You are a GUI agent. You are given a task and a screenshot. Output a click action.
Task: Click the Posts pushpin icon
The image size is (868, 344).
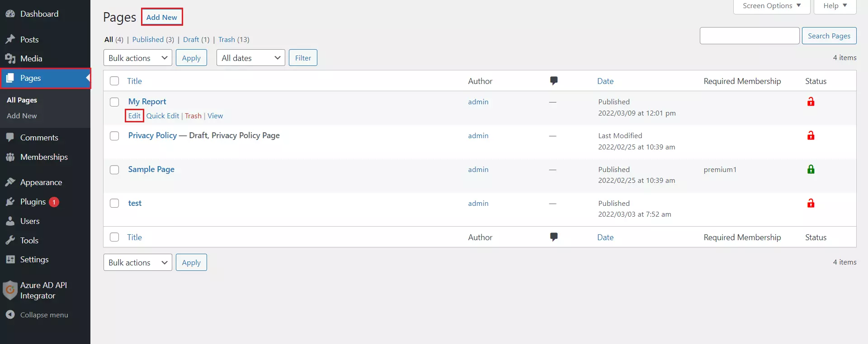(x=10, y=40)
